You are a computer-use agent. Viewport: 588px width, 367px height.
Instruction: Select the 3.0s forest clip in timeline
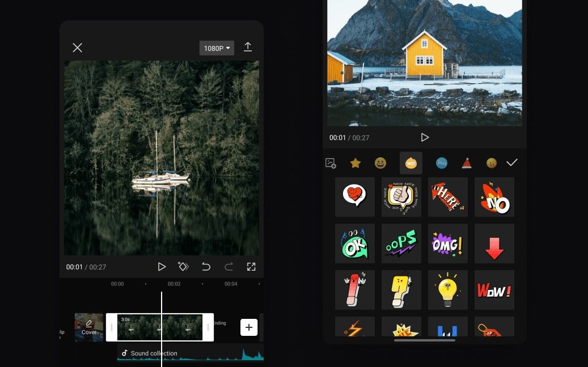pos(160,327)
